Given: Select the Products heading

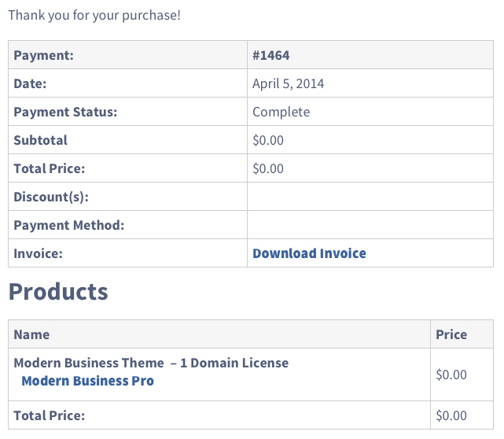Looking at the screenshot, I should [58, 292].
